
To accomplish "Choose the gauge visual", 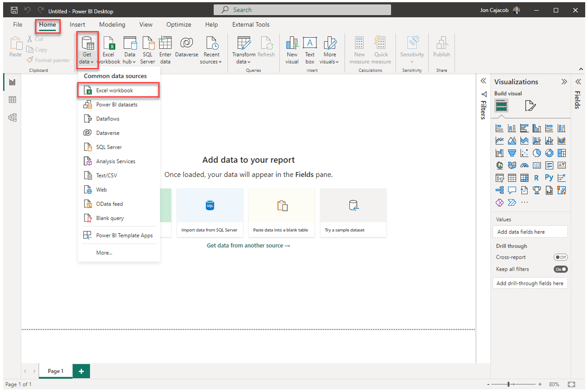I will tap(524, 165).
